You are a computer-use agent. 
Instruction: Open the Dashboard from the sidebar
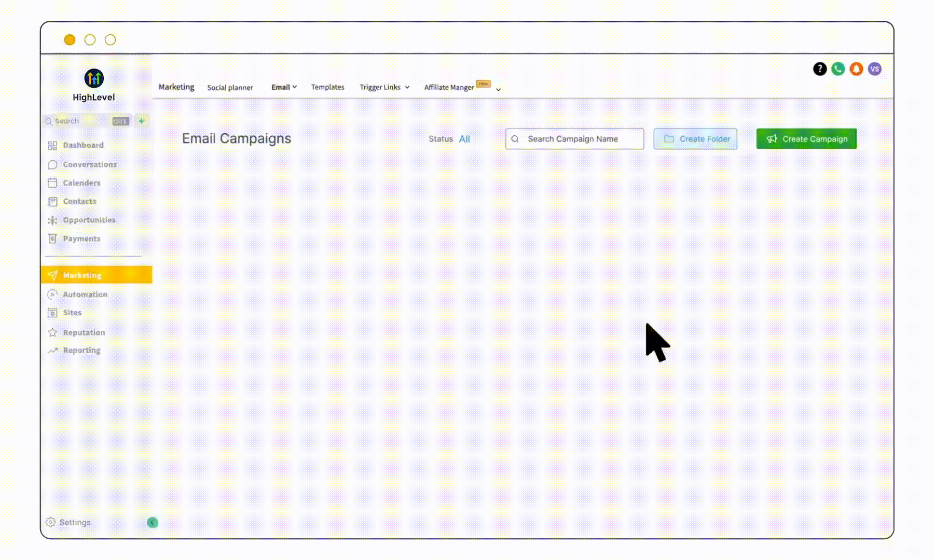pyautogui.click(x=52, y=145)
